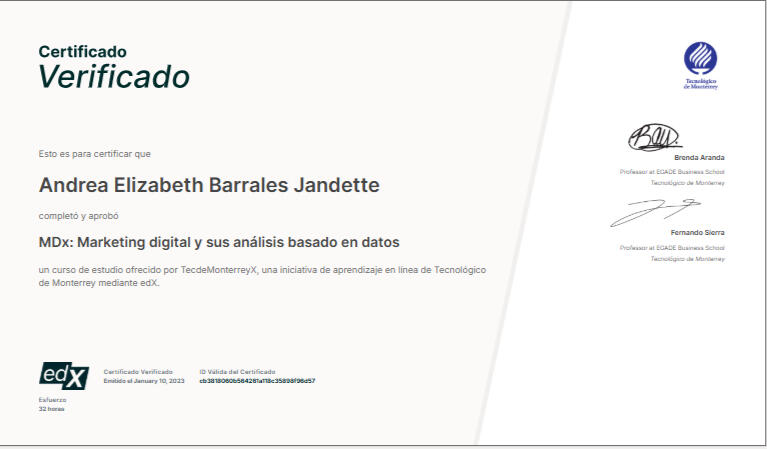This screenshot has width=767, height=449.
Task: Click the 'ID Válida del Certificado' label
Action: (x=237, y=371)
